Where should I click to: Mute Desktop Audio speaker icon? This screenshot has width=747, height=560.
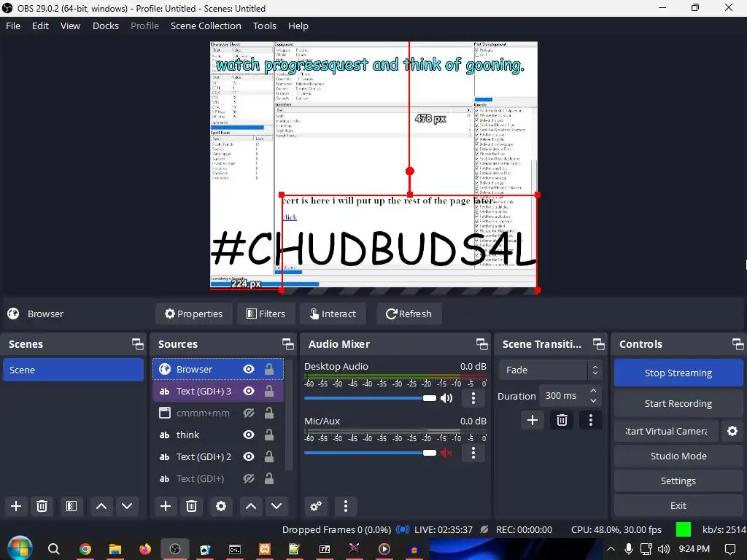pos(446,398)
